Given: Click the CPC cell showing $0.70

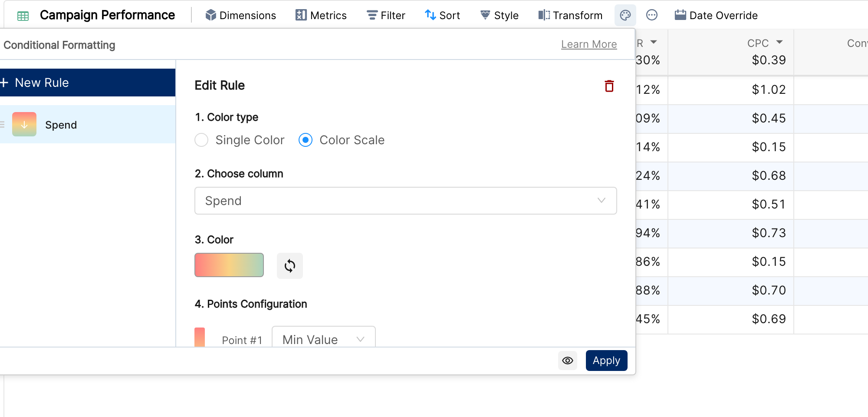Looking at the screenshot, I should click(730, 290).
